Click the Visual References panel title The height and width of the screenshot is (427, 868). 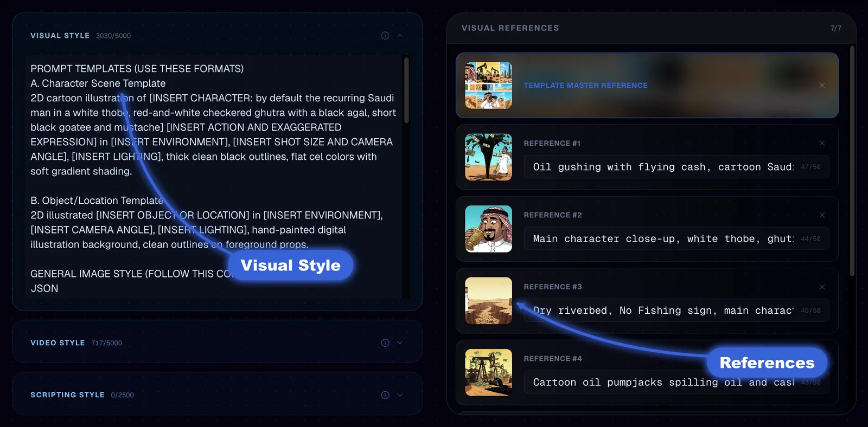(x=510, y=28)
